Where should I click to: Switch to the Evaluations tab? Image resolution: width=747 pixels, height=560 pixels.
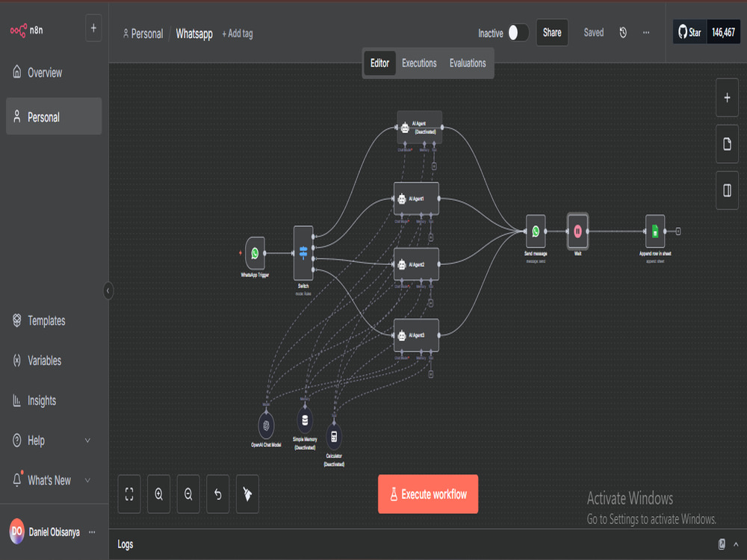pyautogui.click(x=468, y=63)
